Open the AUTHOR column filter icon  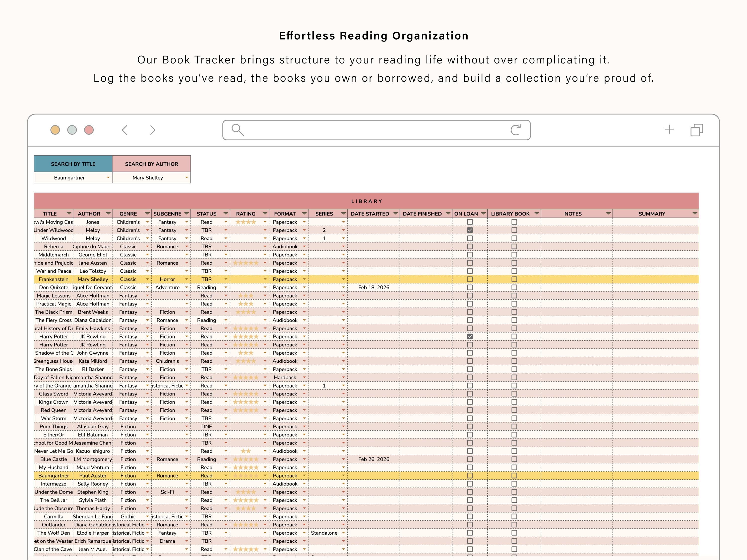tap(108, 214)
